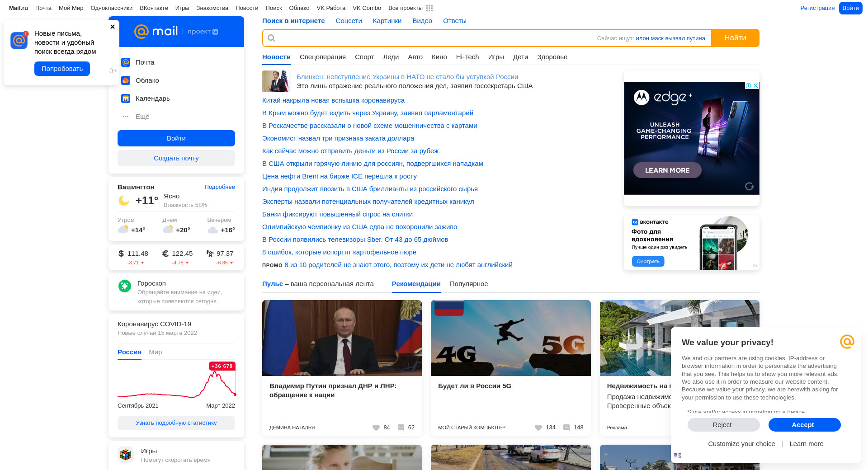Click the orange Найти search button
This screenshot has height=470, width=868.
tap(735, 38)
